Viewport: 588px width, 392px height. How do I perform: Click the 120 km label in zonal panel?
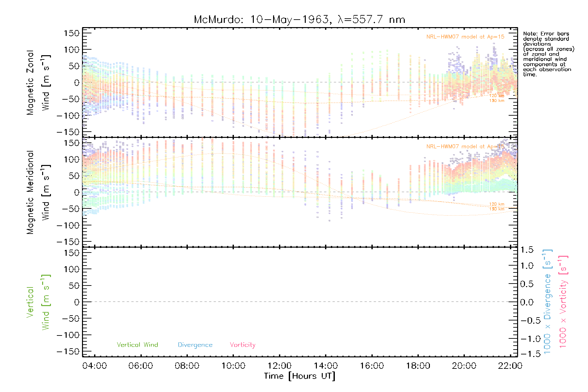click(497, 96)
